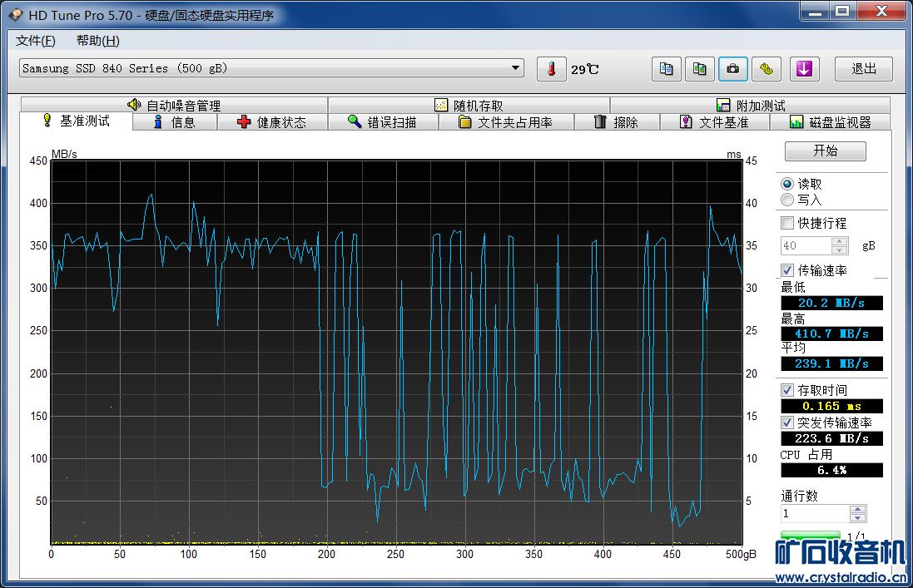Decrease the 通行数 value with down arrow
Viewport: 913px width, 588px height.
coord(858,518)
